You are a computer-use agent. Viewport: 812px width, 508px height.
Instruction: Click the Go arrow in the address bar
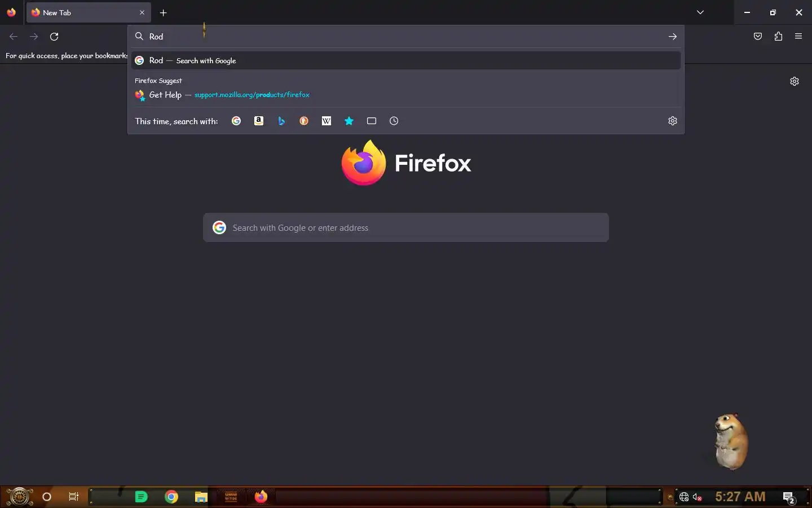[x=672, y=37]
